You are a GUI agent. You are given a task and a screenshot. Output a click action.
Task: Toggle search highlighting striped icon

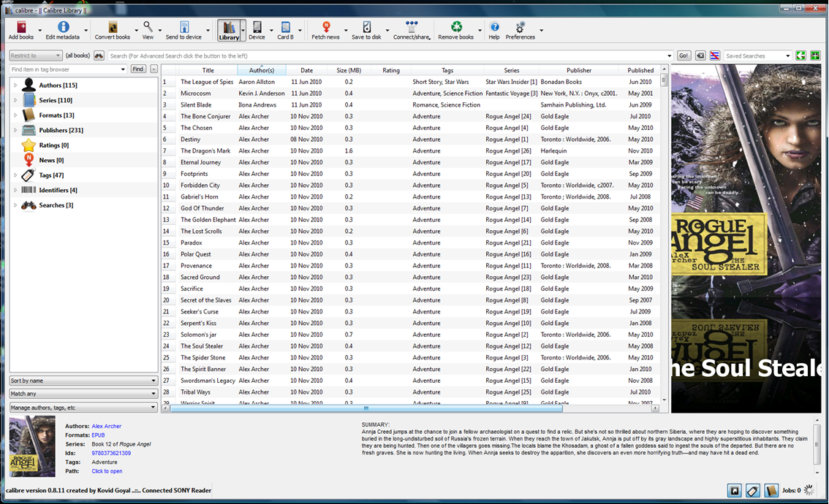point(715,56)
